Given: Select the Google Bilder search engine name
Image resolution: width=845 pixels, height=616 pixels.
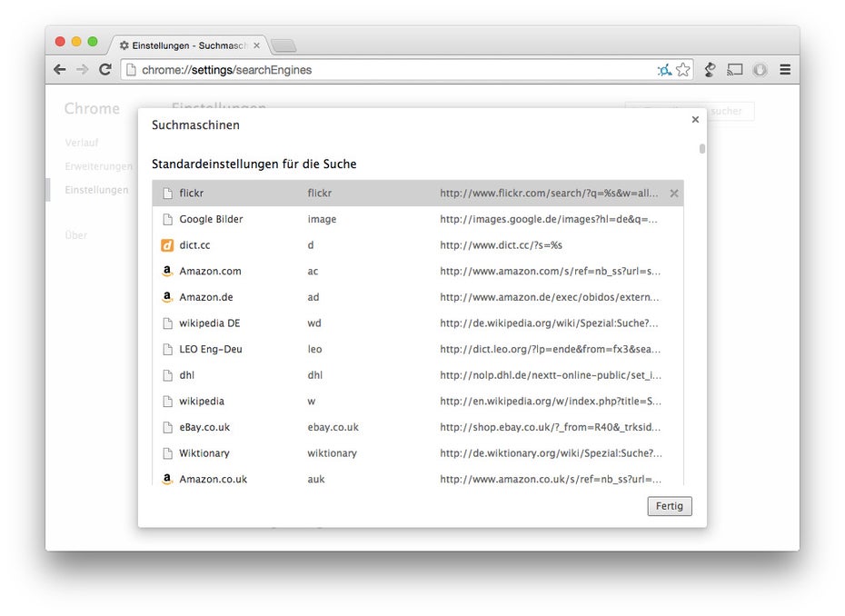Looking at the screenshot, I should pos(211,219).
